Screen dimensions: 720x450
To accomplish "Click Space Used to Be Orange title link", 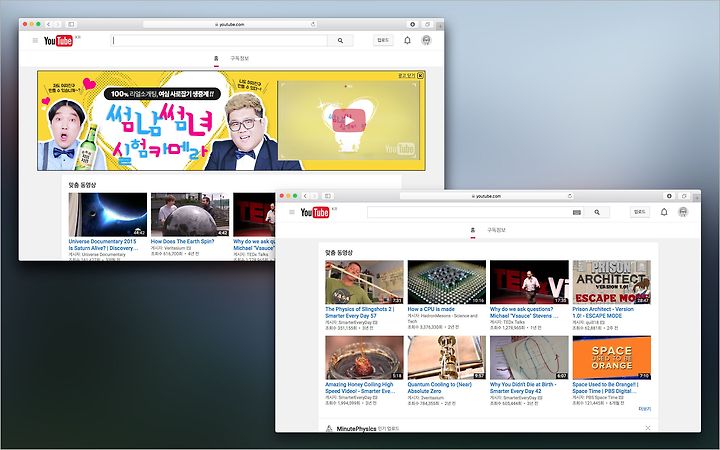I will [x=605, y=388].
